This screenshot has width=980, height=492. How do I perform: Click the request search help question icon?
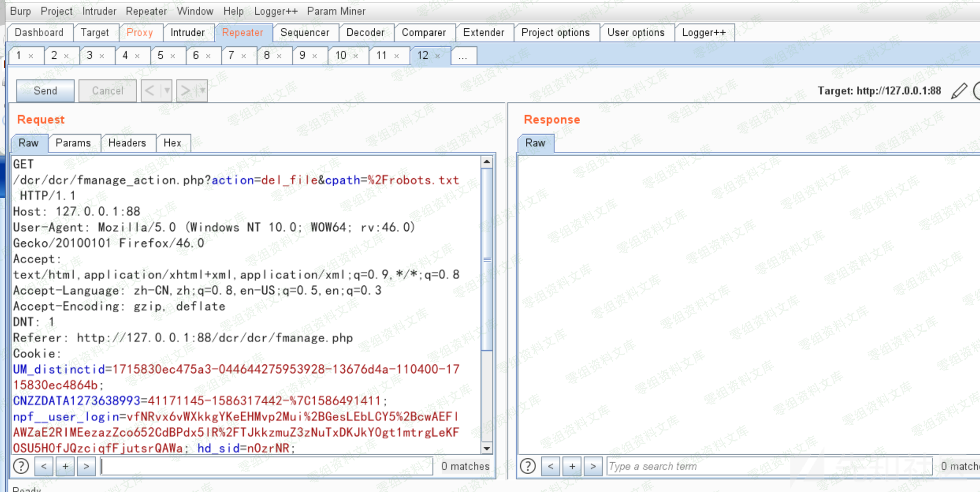21,466
